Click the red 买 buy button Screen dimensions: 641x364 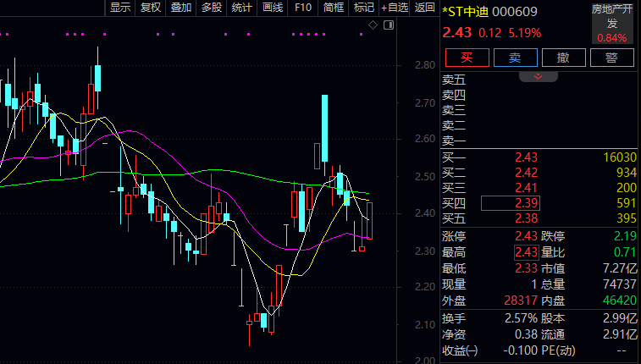pos(467,58)
